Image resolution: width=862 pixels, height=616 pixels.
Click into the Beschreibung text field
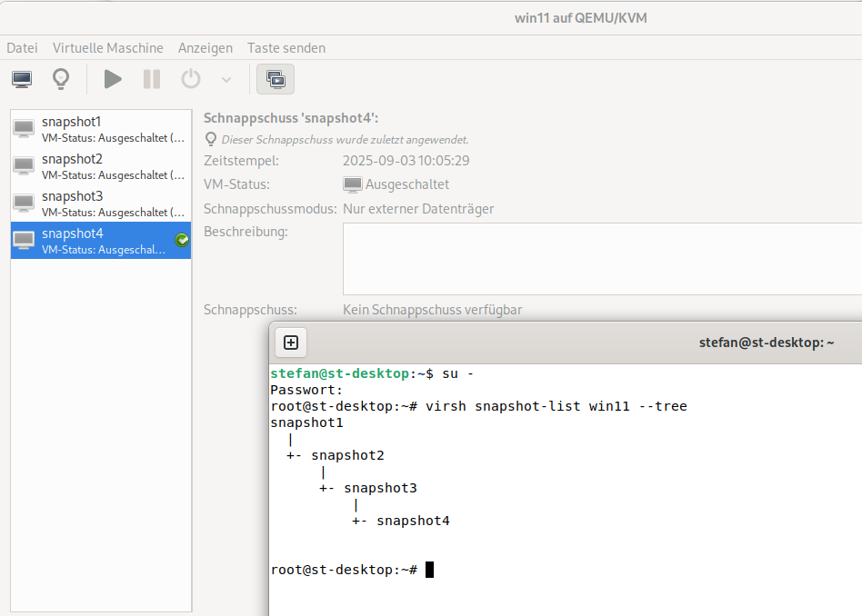coord(600,259)
